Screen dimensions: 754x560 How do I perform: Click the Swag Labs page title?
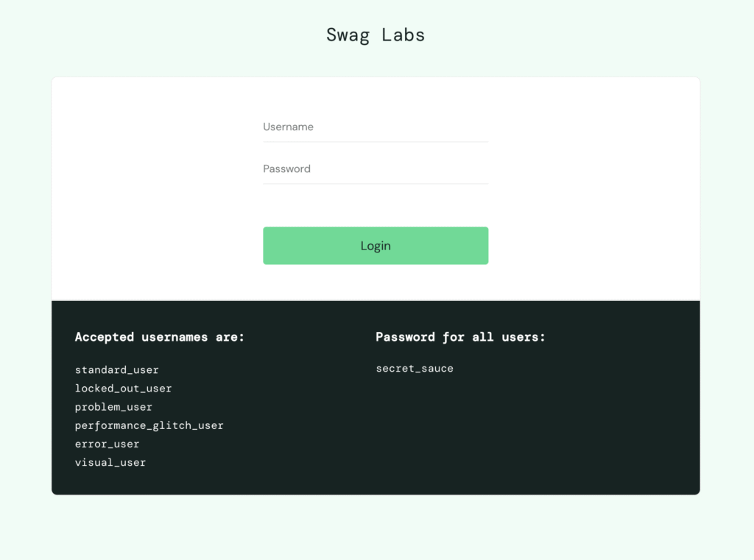[376, 35]
